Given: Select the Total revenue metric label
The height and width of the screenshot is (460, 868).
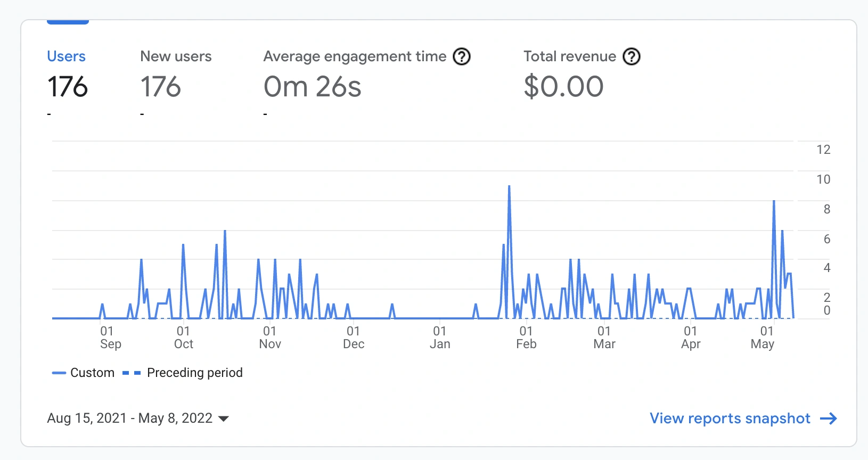Looking at the screenshot, I should tap(569, 56).
